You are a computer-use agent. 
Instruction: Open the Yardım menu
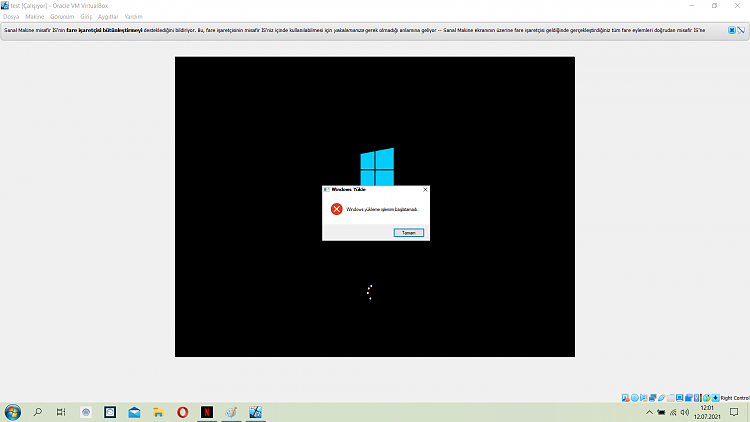pyautogui.click(x=133, y=17)
